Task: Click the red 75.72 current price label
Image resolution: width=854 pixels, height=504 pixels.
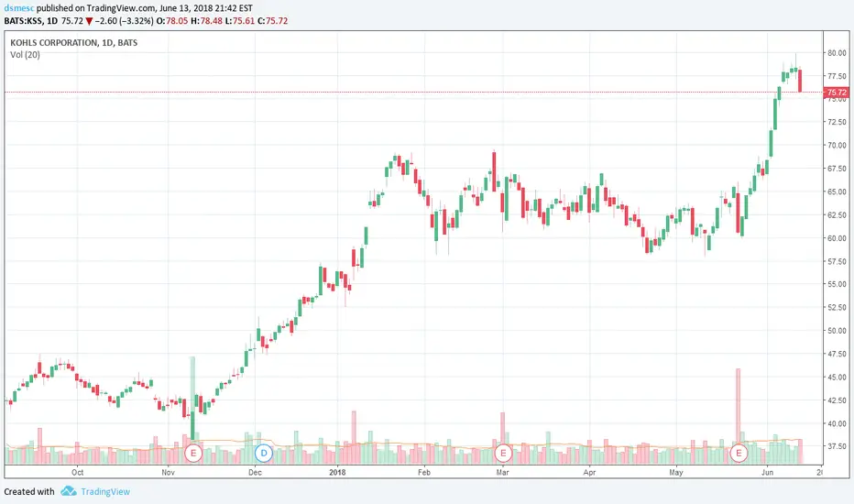Action: coord(837,92)
